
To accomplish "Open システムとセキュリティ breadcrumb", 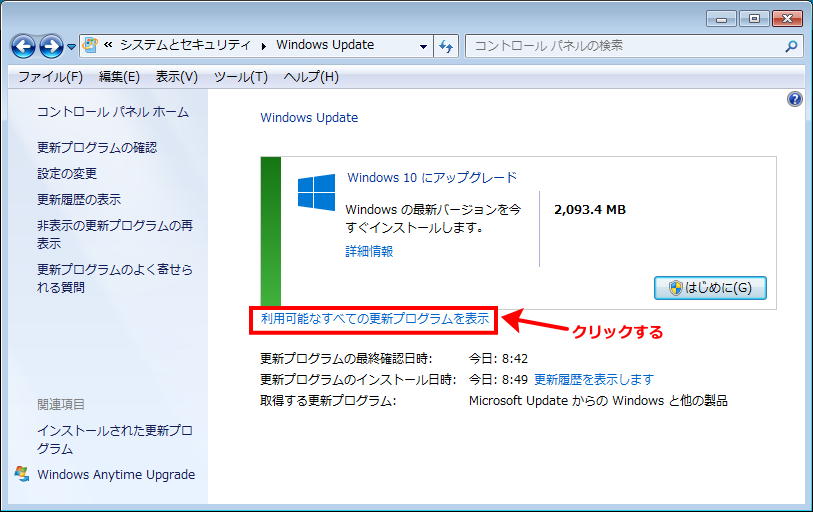I will pos(185,45).
